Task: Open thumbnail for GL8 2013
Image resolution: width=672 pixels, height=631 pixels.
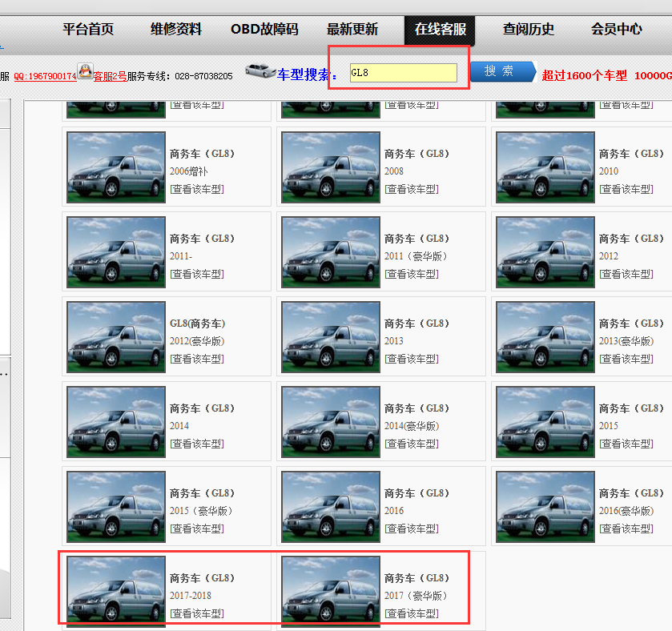Action: (331, 336)
